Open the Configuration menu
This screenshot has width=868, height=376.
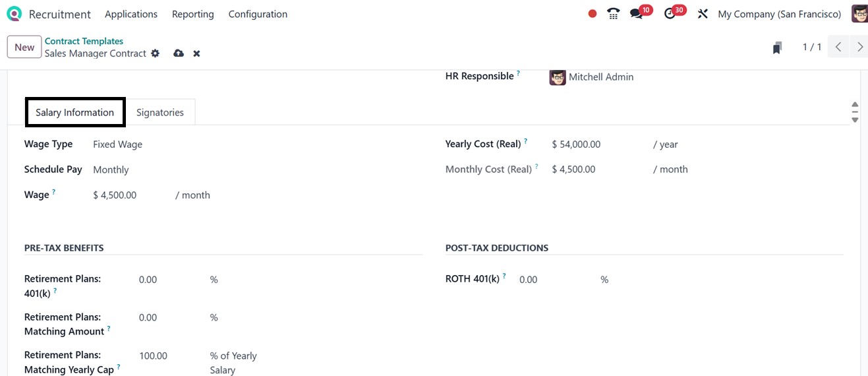(x=258, y=14)
